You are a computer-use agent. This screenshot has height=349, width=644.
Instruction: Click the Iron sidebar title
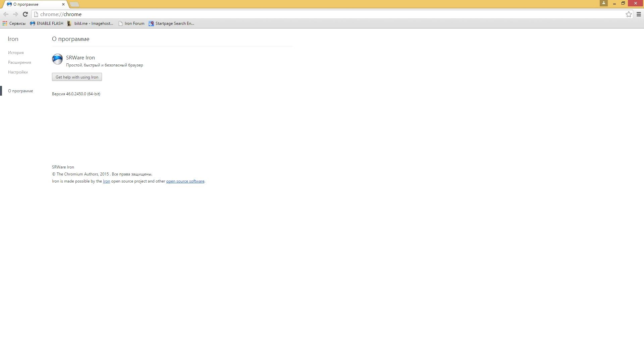(13, 39)
